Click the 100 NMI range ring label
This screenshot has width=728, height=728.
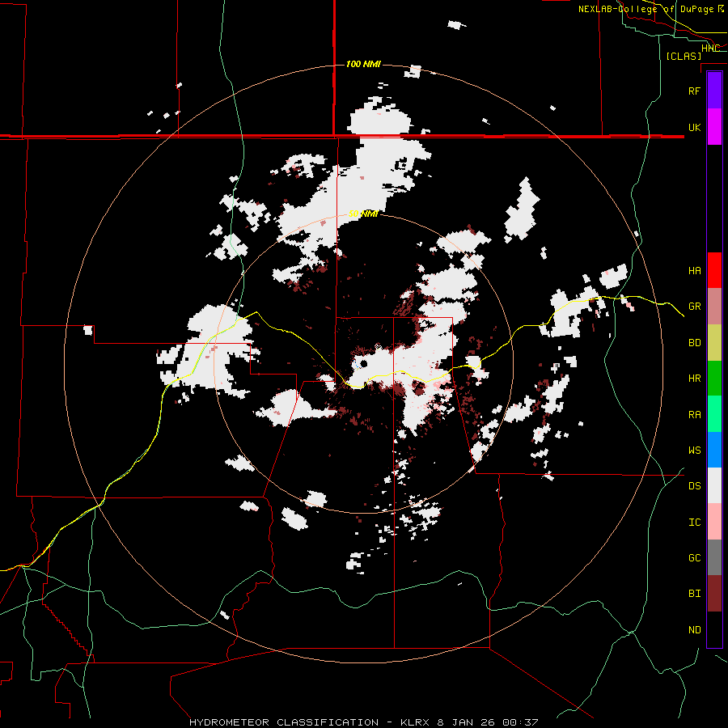363,64
